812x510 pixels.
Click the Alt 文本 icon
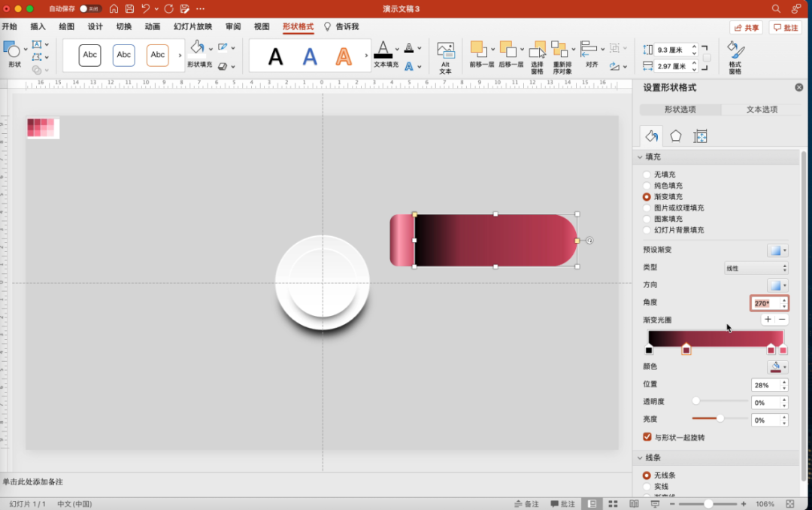pos(445,51)
